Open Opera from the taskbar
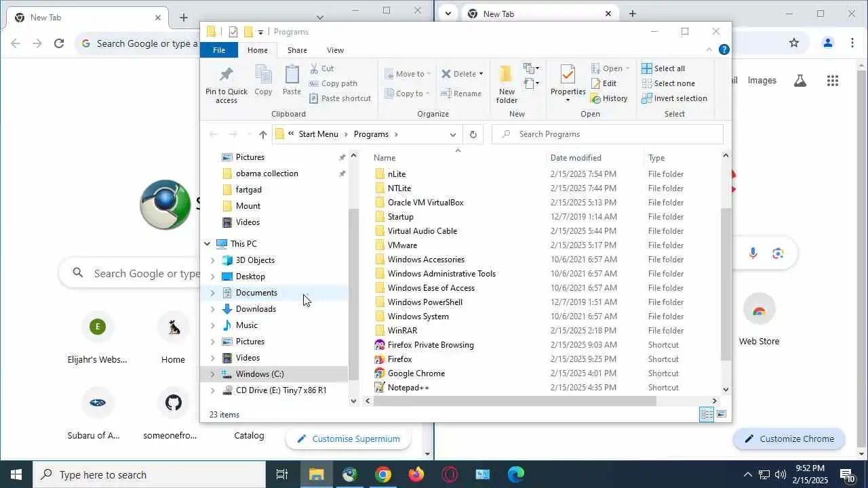The height and width of the screenshot is (488, 868). point(450,474)
